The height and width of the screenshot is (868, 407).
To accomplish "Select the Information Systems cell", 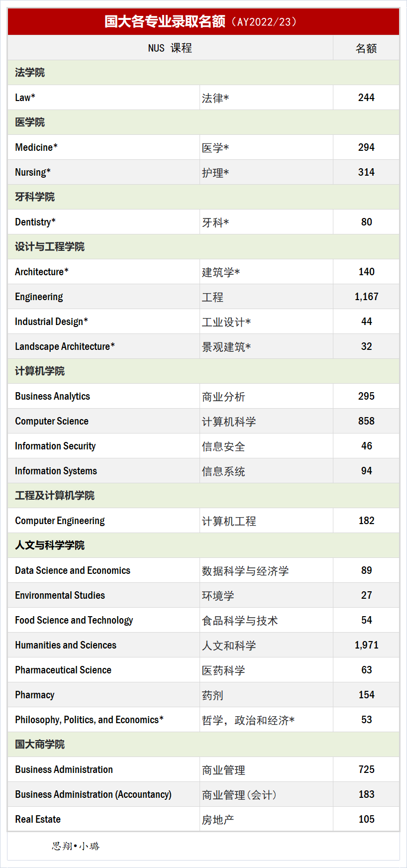I will [103, 471].
